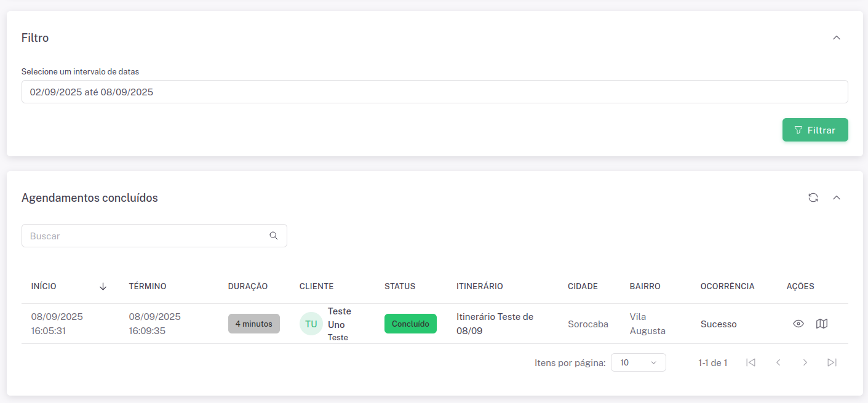The image size is (868, 403).
Task: Click the refresh icon in Agendamentos concluídos
Action: (813, 198)
